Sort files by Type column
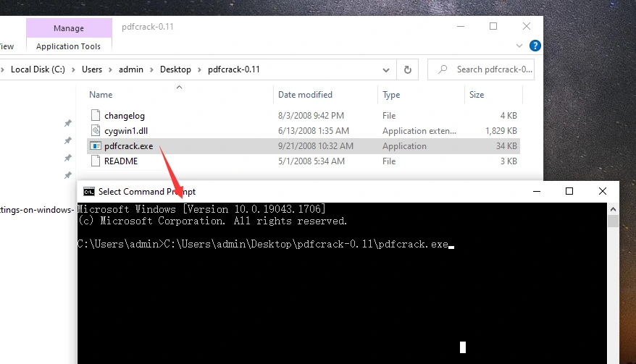Viewport: 636px width, 364px height. tap(391, 95)
